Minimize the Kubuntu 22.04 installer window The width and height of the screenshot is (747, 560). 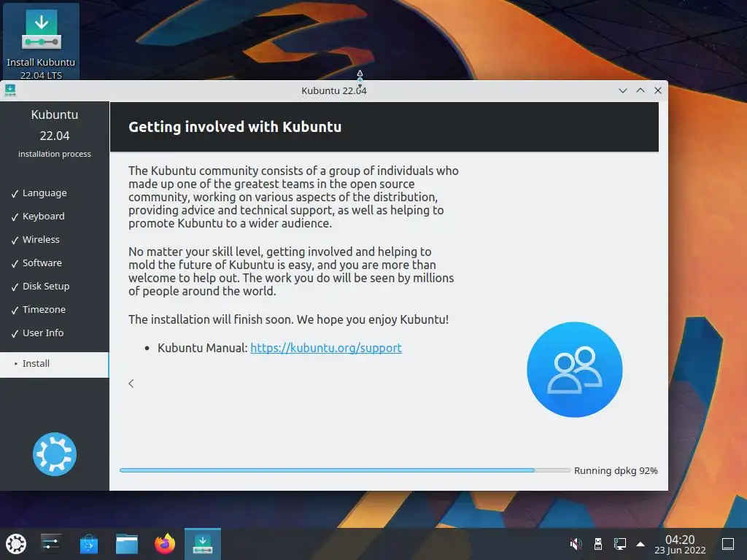point(623,90)
